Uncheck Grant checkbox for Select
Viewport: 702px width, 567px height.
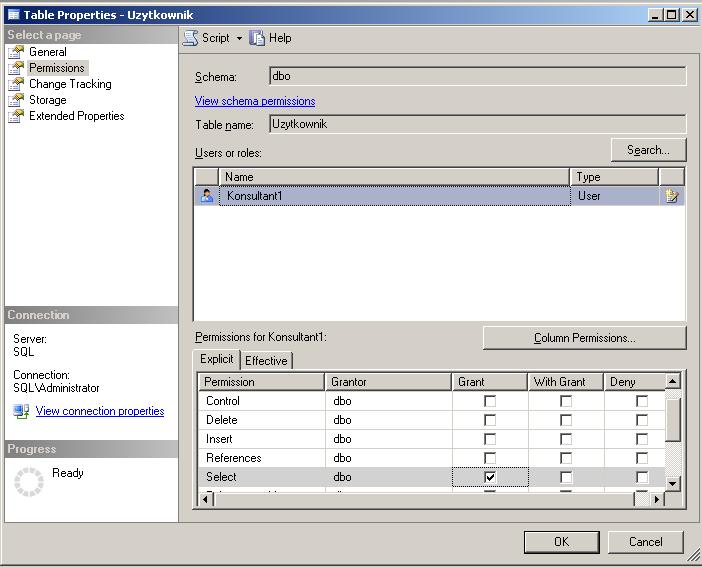[x=490, y=477]
